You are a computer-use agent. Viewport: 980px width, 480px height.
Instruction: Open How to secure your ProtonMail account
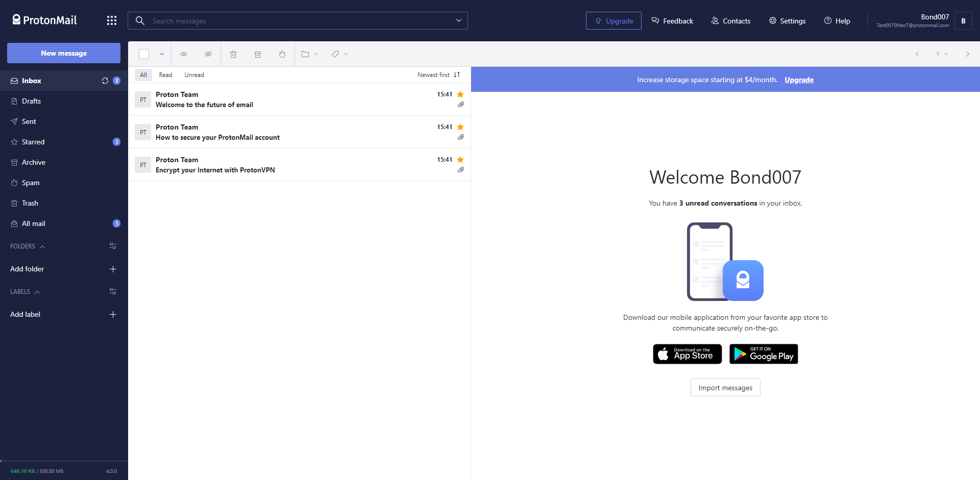point(299,132)
